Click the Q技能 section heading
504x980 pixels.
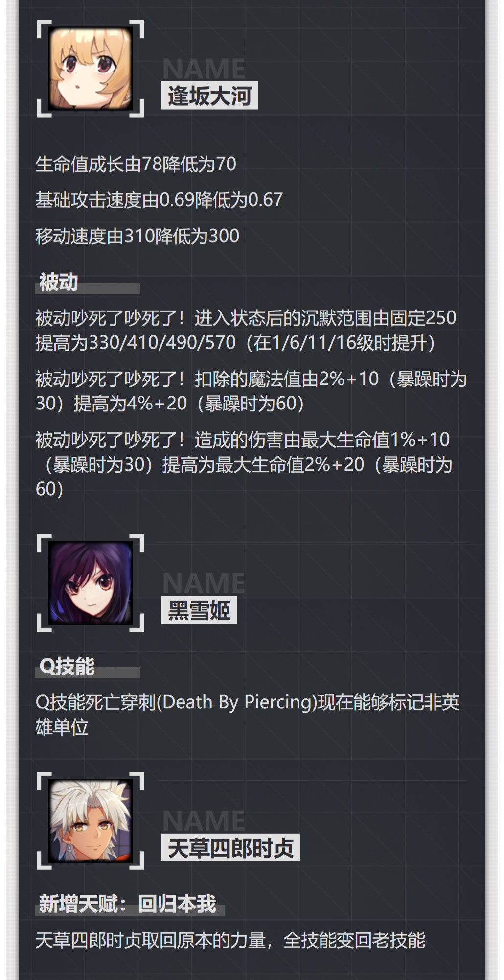[67, 667]
